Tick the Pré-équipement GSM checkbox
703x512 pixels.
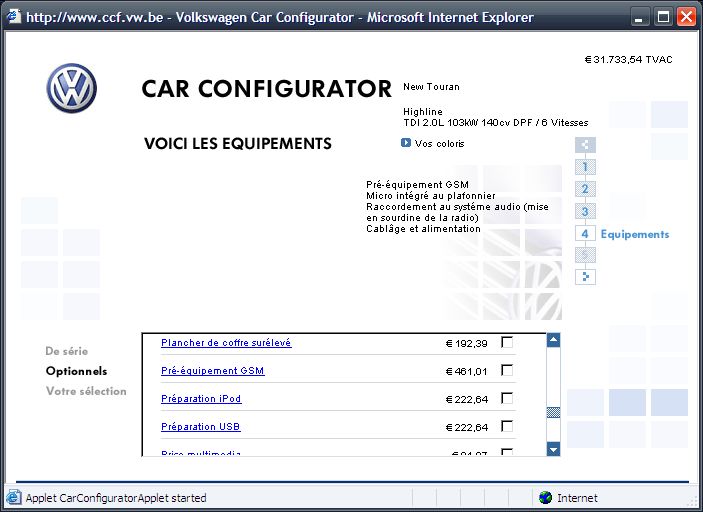tap(507, 370)
